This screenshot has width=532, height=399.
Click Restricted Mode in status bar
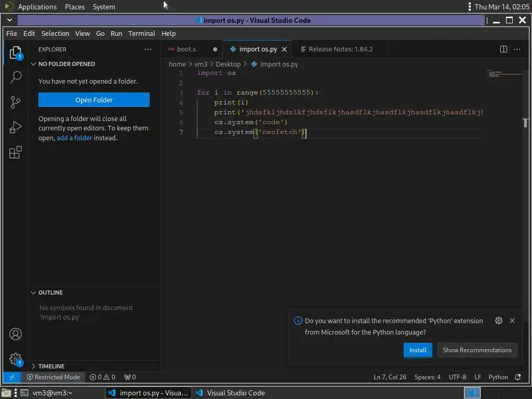54,377
